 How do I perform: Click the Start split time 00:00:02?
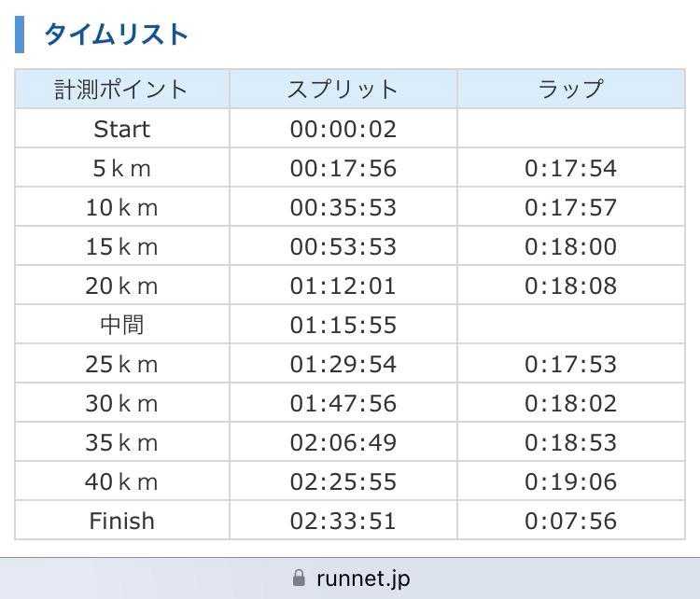(x=343, y=129)
